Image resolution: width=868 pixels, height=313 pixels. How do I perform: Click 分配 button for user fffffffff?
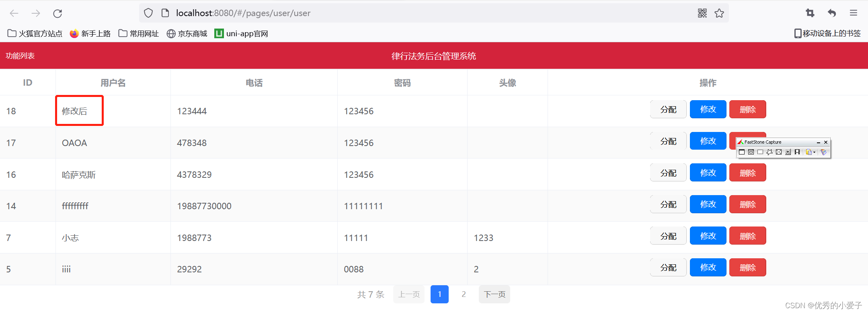coord(668,204)
